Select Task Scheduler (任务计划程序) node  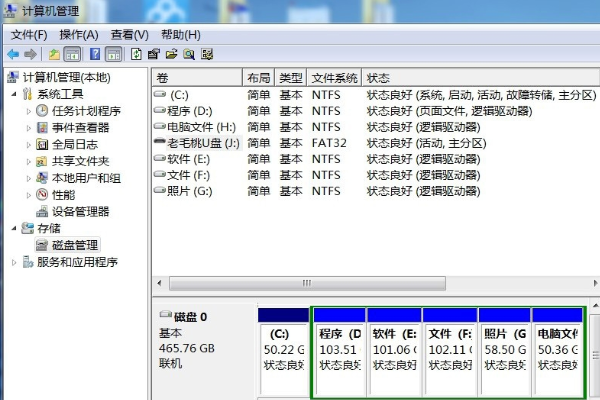pos(86,111)
